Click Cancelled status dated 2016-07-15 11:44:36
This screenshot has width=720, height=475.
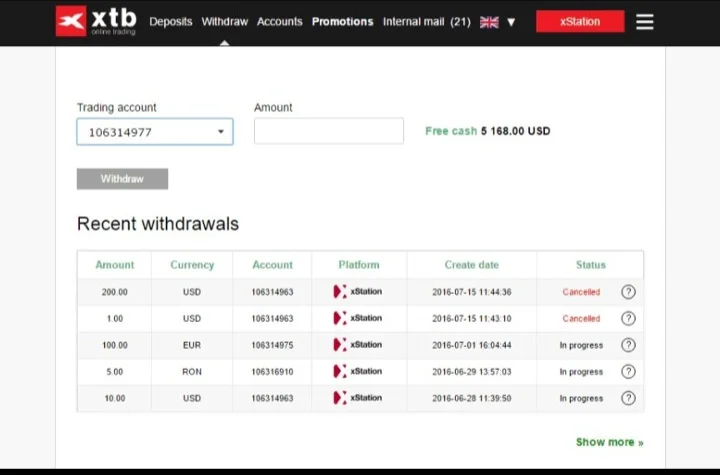[x=581, y=292]
